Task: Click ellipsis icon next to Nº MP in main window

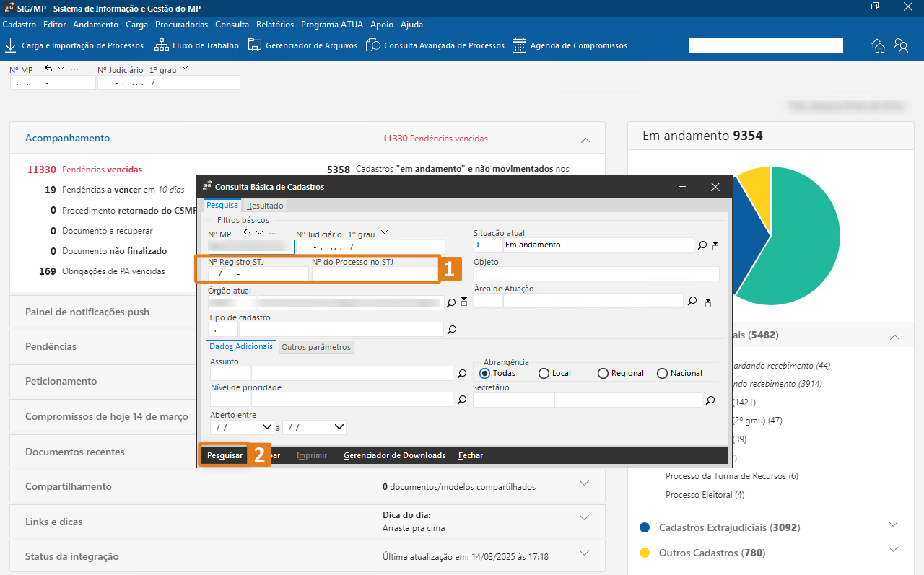Action: [74, 69]
